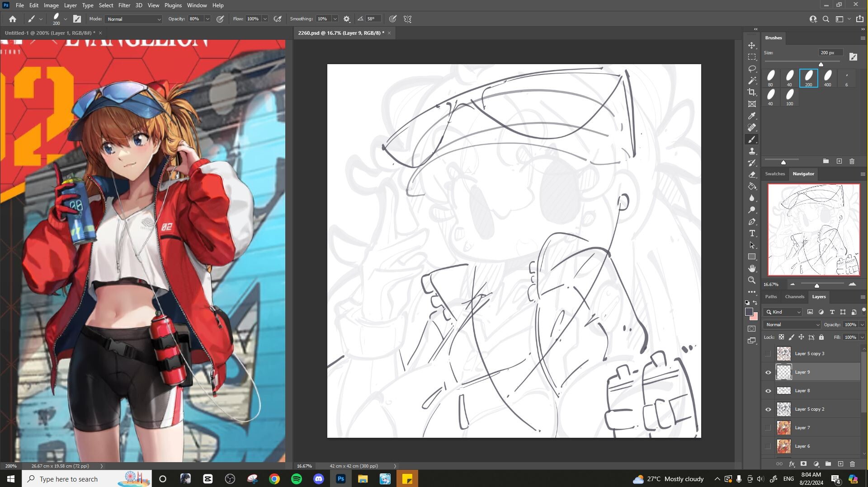Select the Dodge tool

point(752,210)
